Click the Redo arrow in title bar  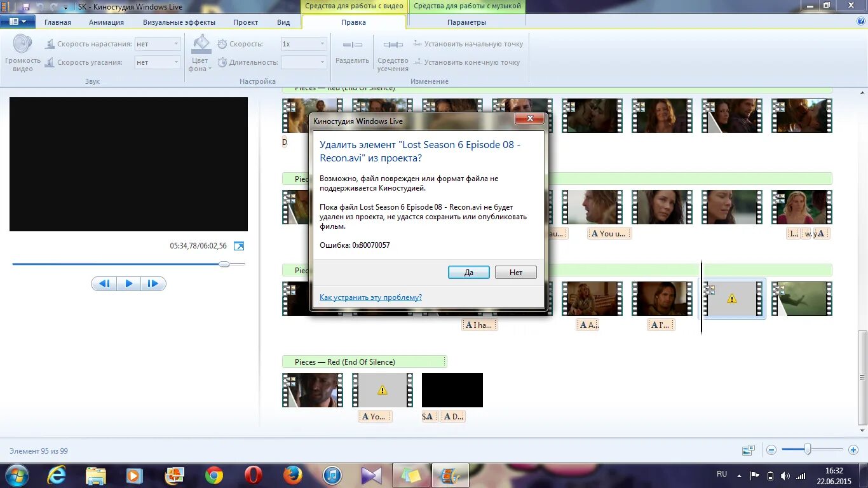point(54,6)
